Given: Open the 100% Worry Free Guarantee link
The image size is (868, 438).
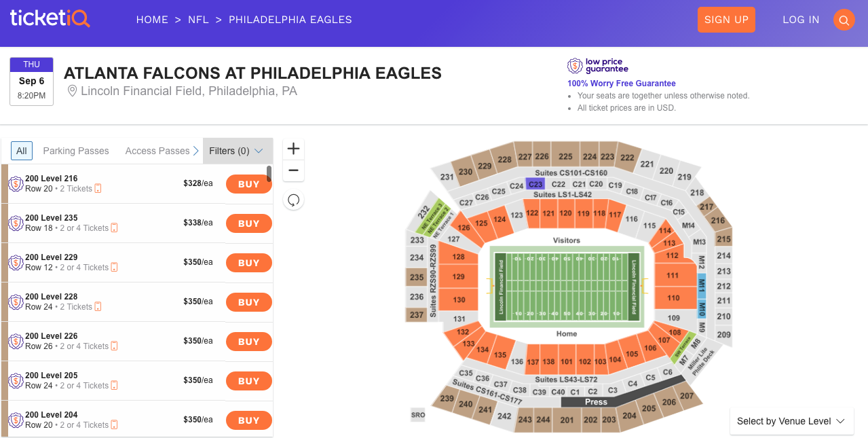Looking at the screenshot, I should 622,83.
